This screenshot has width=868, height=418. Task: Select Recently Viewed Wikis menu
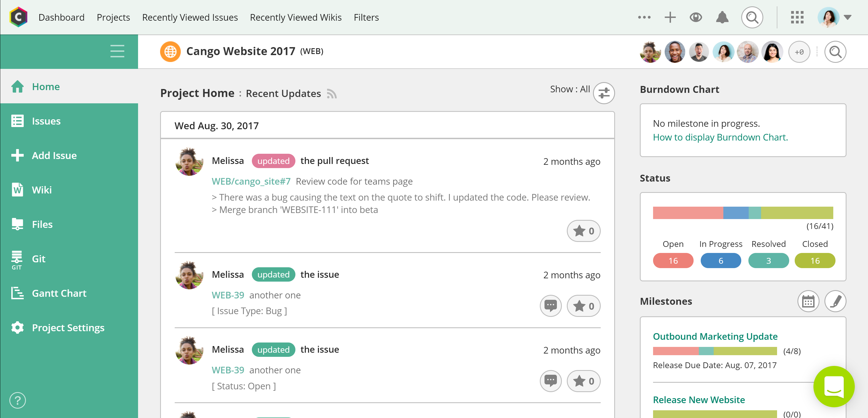(295, 17)
